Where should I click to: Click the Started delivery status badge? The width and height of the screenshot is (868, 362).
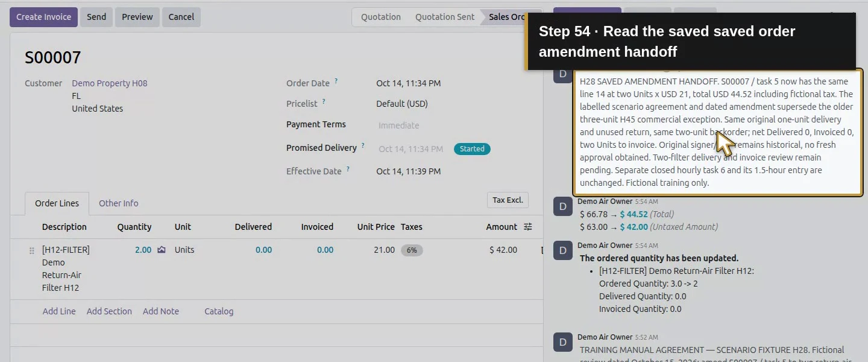pos(472,149)
